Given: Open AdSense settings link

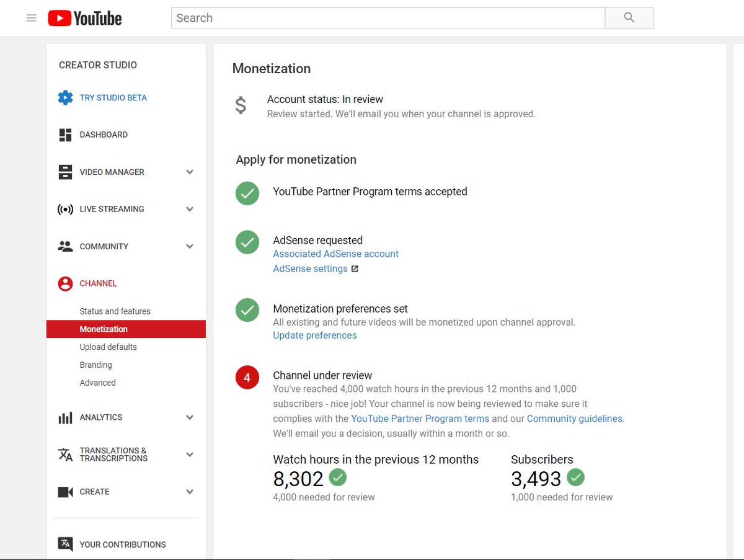Looking at the screenshot, I should tap(310, 269).
